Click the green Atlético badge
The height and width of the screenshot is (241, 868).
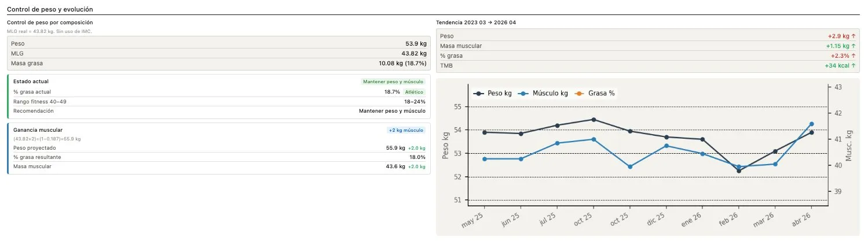414,92
